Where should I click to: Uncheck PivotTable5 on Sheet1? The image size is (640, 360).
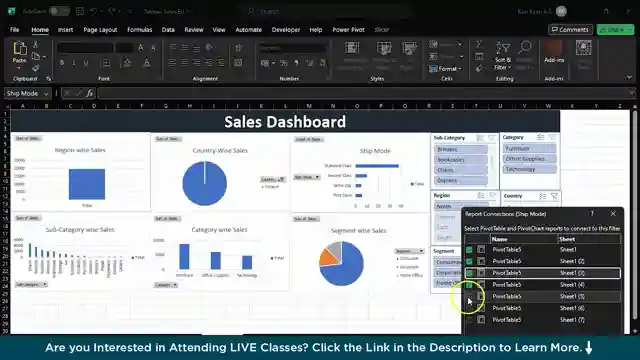[469, 249]
